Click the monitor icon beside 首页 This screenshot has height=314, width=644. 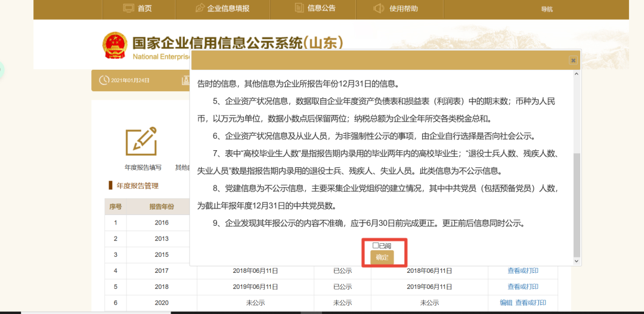click(x=128, y=8)
